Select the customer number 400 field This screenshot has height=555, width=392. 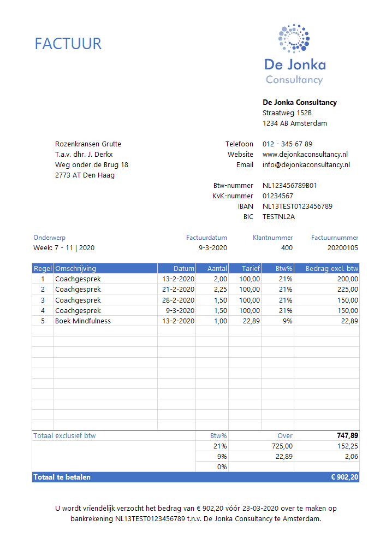(x=287, y=248)
